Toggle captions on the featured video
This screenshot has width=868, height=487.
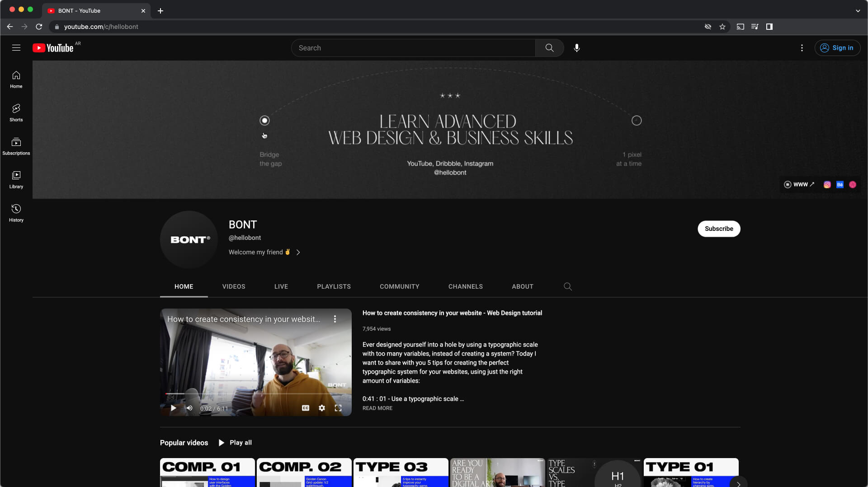pos(306,407)
